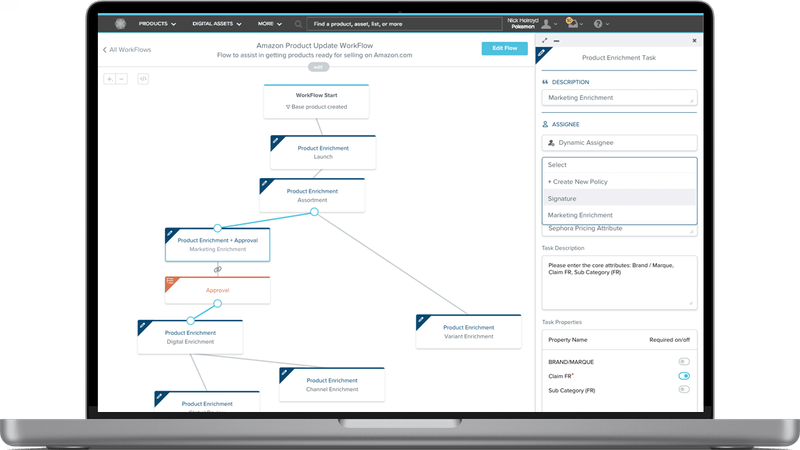The width and height of the screenshot is (800, 450).
Task: Click the checklist icon on Approval node
Action: (x=170, y=282)
